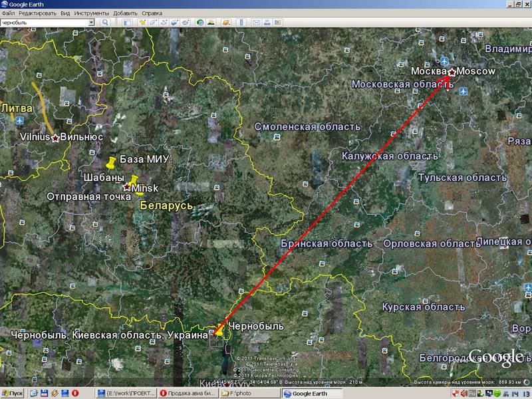This screenshot has width=532, height=399.
Task: Toggle the sidebar panel icon
Action: click(127, 22)
